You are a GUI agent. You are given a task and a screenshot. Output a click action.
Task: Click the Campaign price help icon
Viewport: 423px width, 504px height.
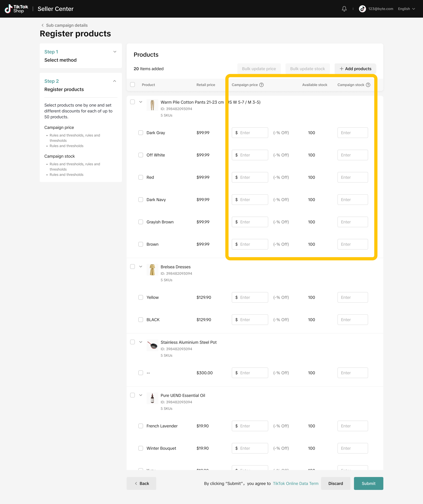[x=261, y=85]
